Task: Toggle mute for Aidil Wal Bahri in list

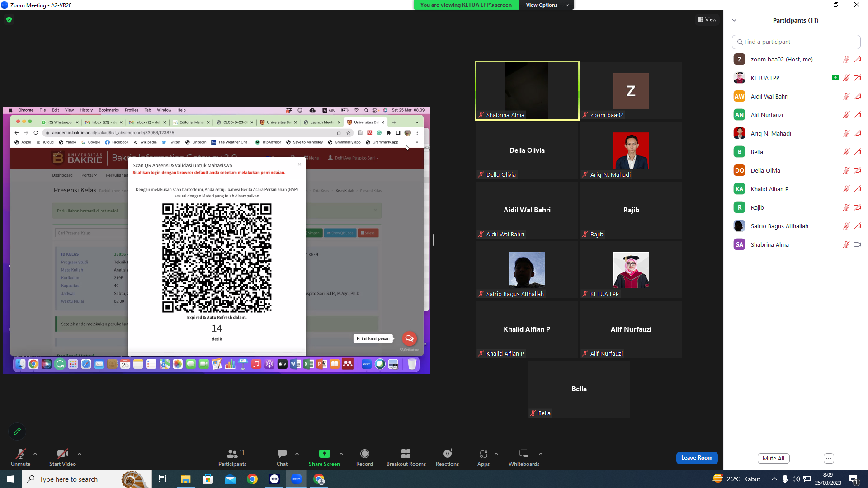Action: [846, 96]
